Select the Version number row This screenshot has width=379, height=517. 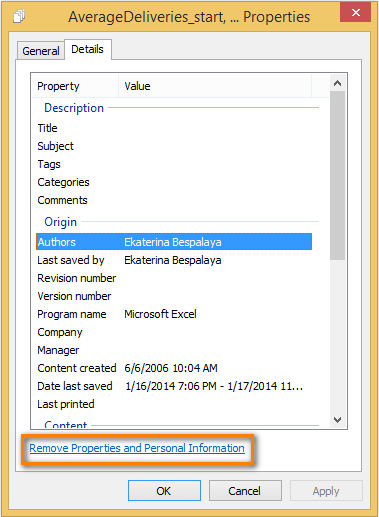point(174,296)
